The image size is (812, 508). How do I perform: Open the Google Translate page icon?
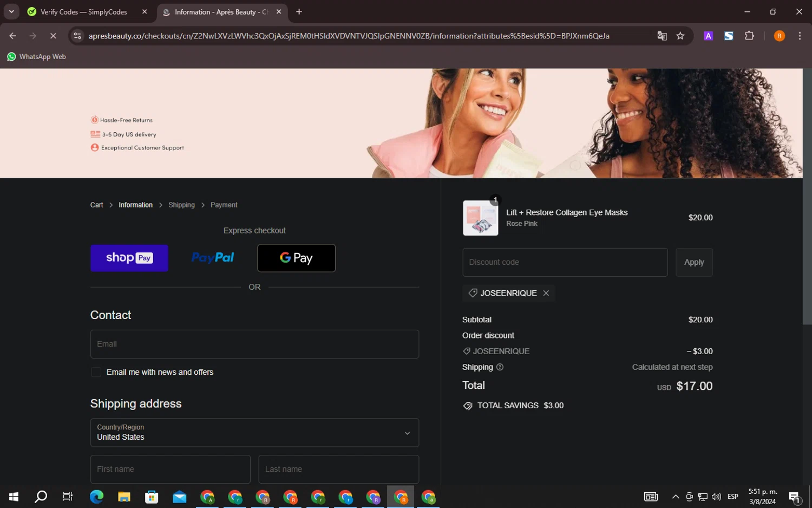[x=662, y=36]
